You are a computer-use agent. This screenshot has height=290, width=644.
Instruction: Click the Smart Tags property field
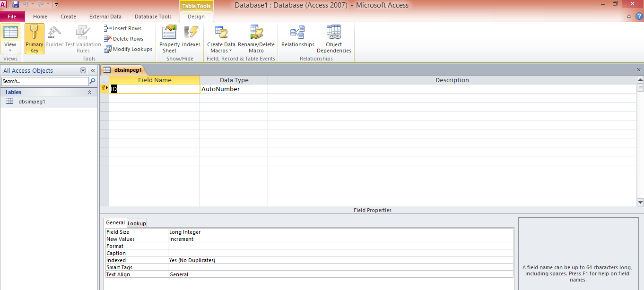[340, 267]
